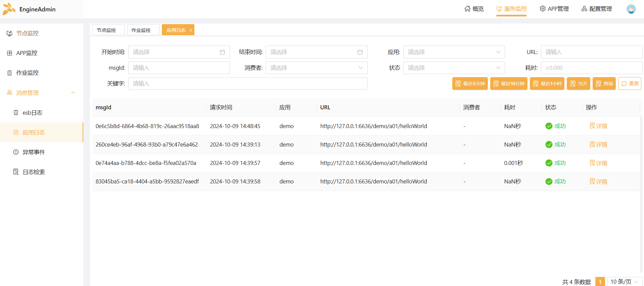Expand the 状态 dropdown

454,68
